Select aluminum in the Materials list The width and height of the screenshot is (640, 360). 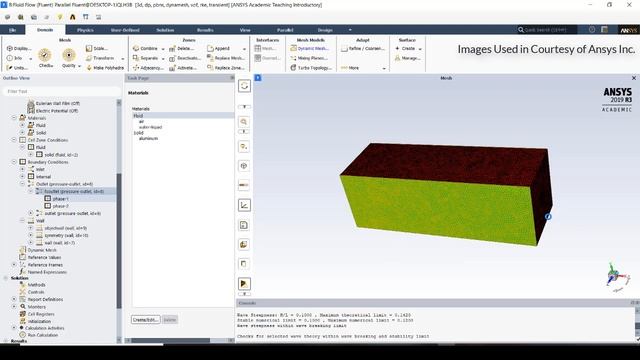coord(148,138)
